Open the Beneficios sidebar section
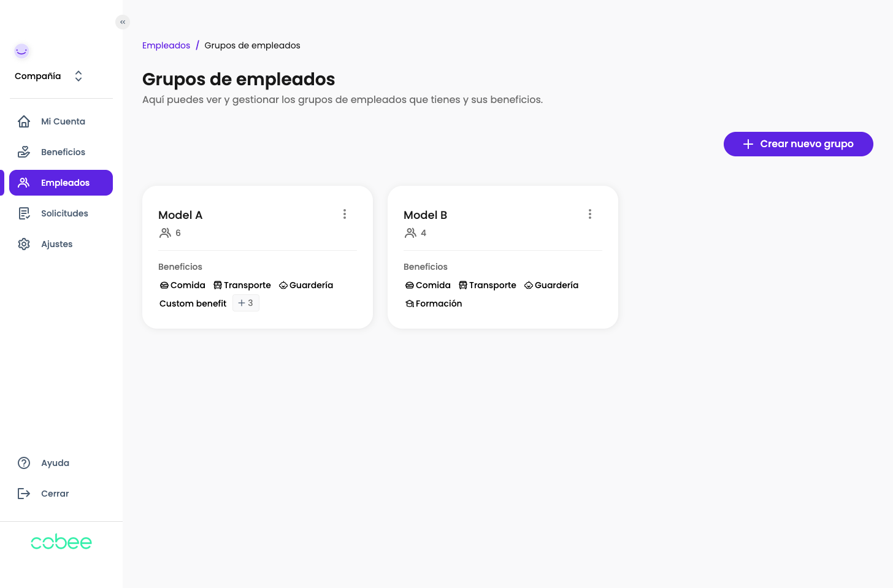 pos(63,152)
